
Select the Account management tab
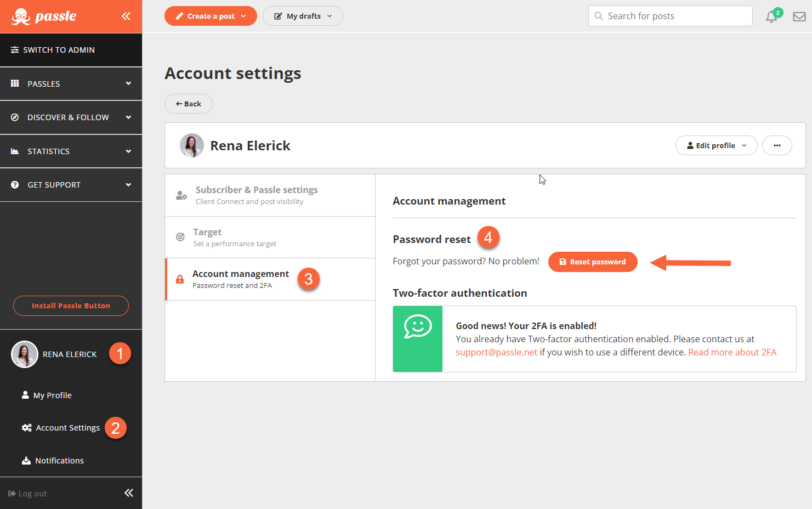270,279
